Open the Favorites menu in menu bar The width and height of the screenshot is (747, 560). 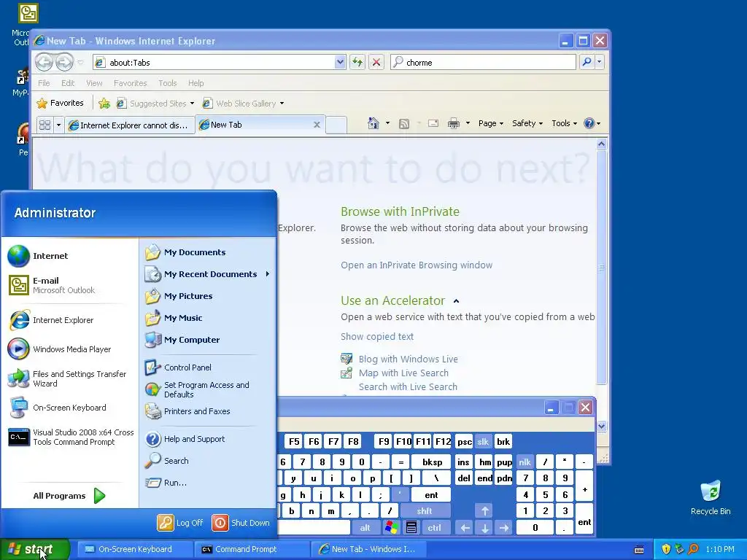130,83
